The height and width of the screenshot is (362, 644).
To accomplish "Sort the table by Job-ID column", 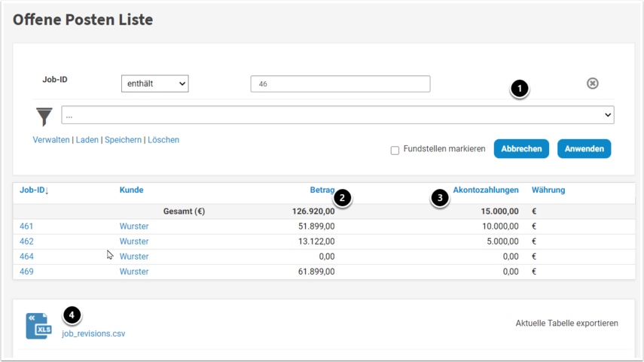I will [x=34, y=190].
